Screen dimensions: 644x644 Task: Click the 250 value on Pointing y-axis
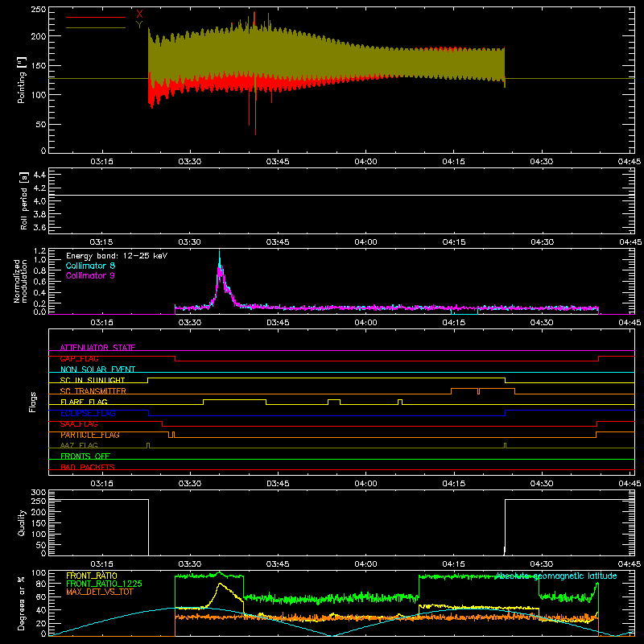[x=38, y=10]
